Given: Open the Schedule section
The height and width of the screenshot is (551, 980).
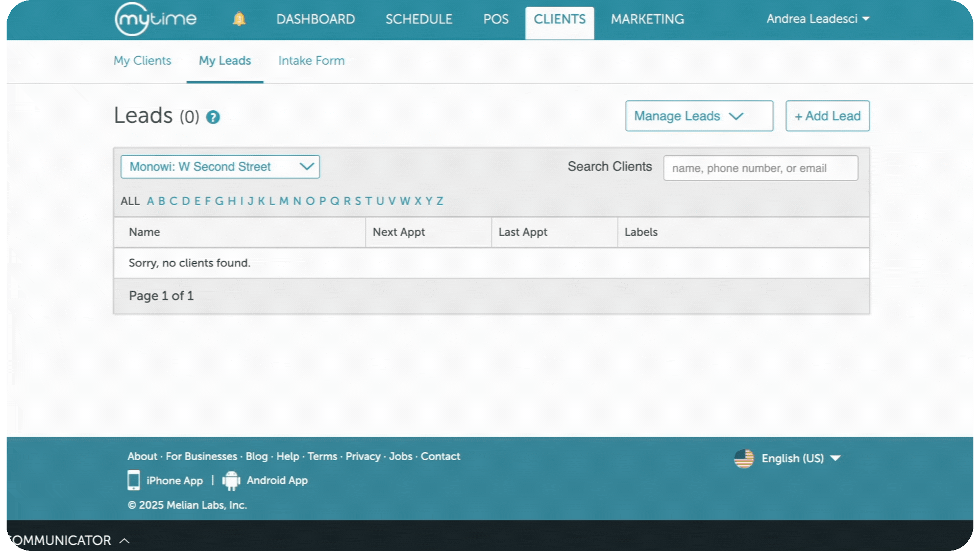Looking at the screenshot, I should tap(419, 19).
